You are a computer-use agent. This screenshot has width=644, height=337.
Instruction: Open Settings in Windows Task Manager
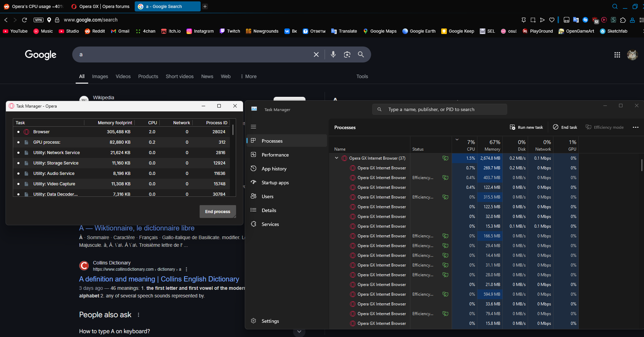click(x=287, y=321)
